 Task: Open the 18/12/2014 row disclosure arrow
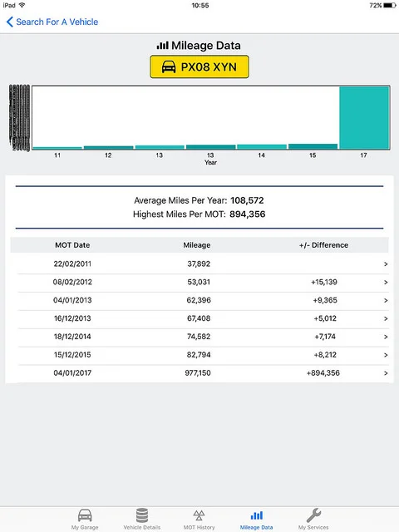386,337
